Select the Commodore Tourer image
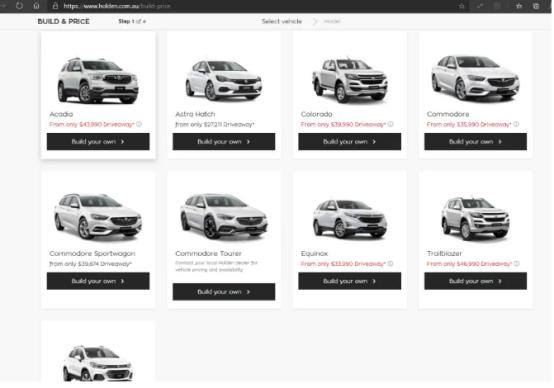The width and height of the screenshot is (554, 388). [x=224, y=216]
